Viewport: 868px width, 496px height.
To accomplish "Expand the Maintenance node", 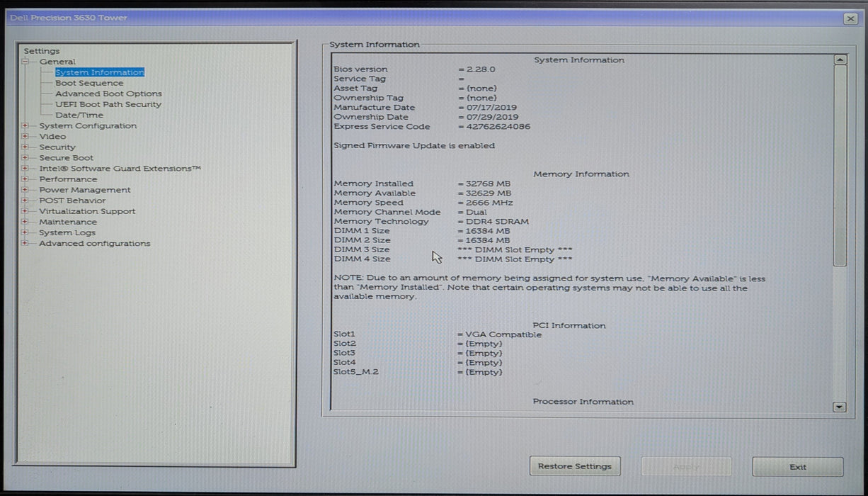I will (x=25, y=222).
